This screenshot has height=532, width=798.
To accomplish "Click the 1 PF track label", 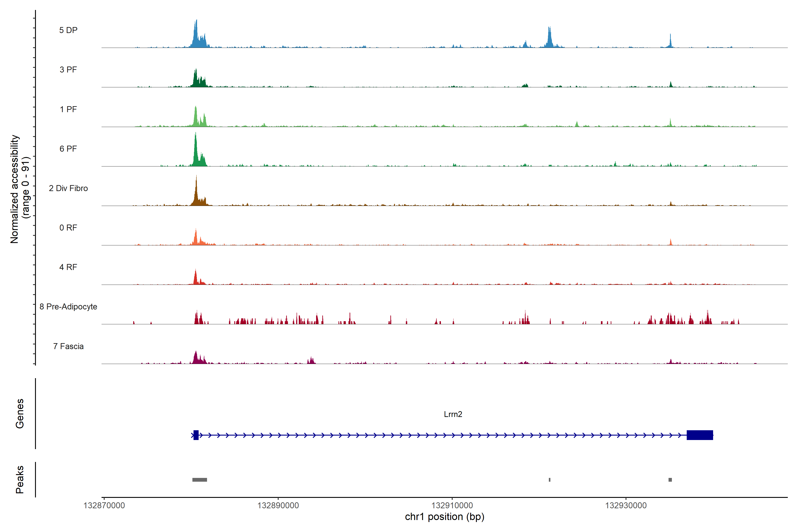I will pyautogui.click(x=68, y=109).
